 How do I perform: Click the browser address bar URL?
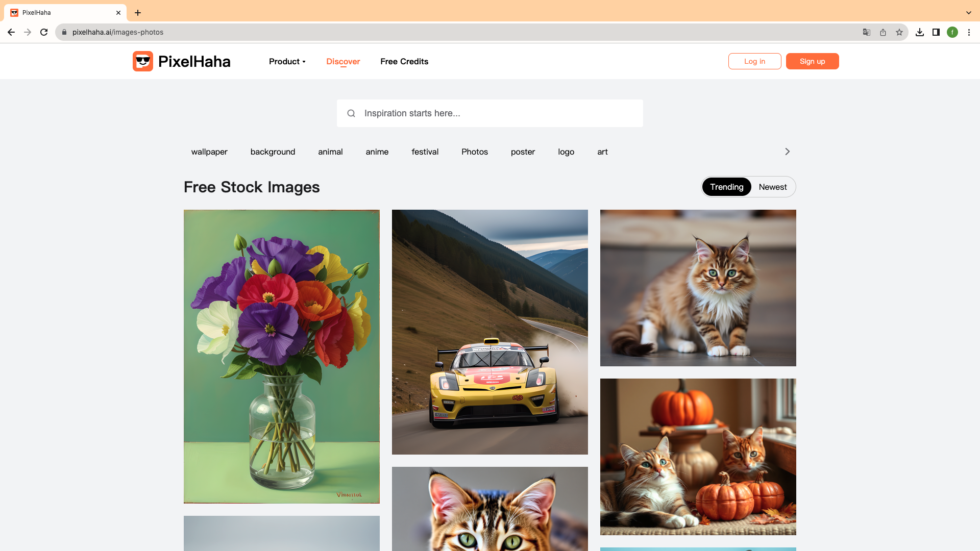coord(118,32)
